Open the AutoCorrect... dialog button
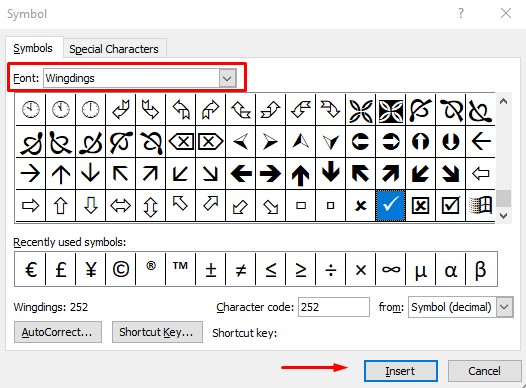 [58, 332]
